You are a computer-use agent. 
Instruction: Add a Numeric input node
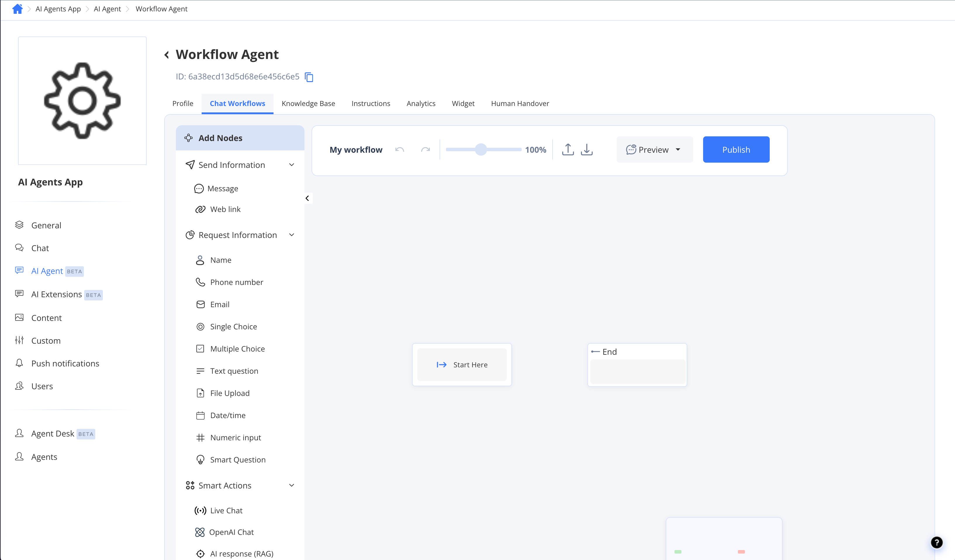pos(229,437)
